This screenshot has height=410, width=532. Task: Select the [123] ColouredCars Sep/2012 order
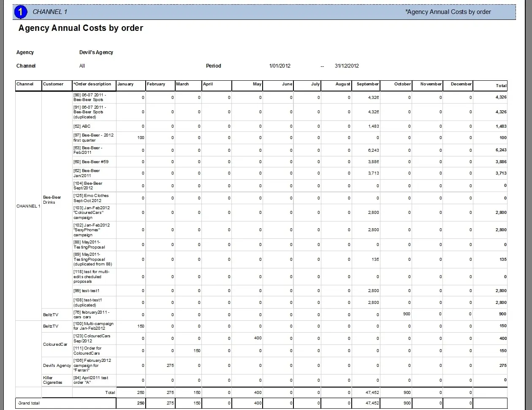coord(92,338)
